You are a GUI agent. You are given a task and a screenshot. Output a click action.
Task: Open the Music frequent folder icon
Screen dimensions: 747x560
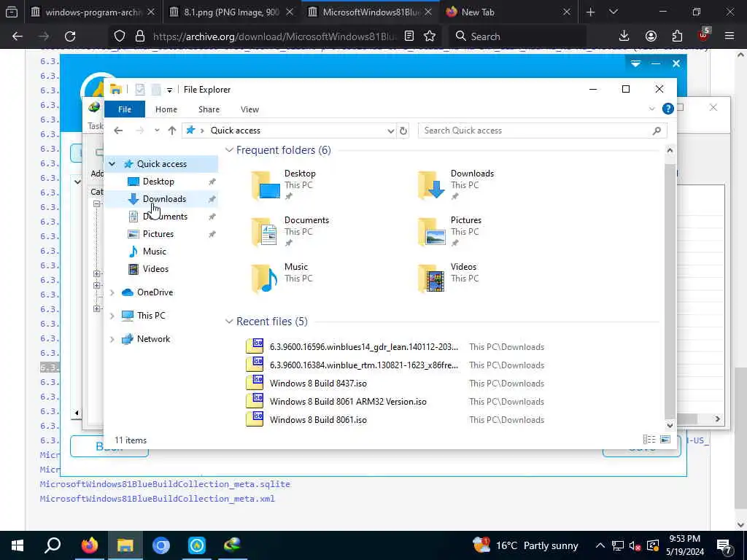[x=266, y=278]
